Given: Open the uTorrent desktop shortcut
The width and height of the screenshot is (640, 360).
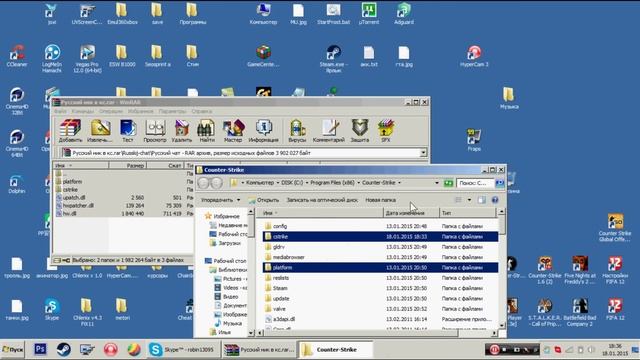Looking at the screenshot, I should pos(369,13).
